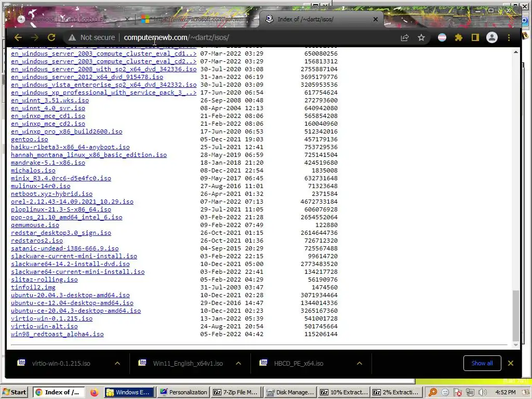
Task: Close the downloads bar
Action: [x=510, y=363]
